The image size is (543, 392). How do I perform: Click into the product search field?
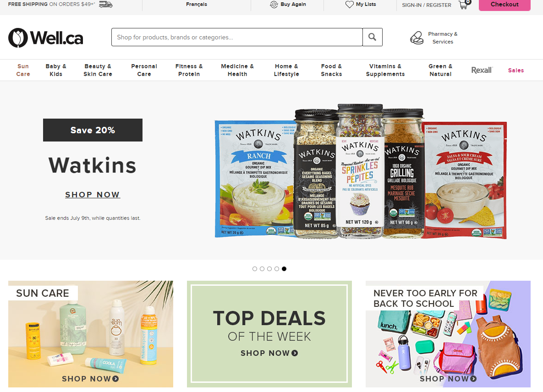(x=237, y=37)
